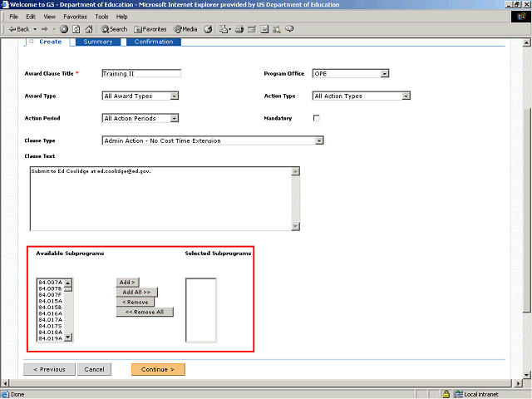This screenshot has height=399, width=532.
Task: Switch to the Confirmation tab
Action: tap(154, 42)
